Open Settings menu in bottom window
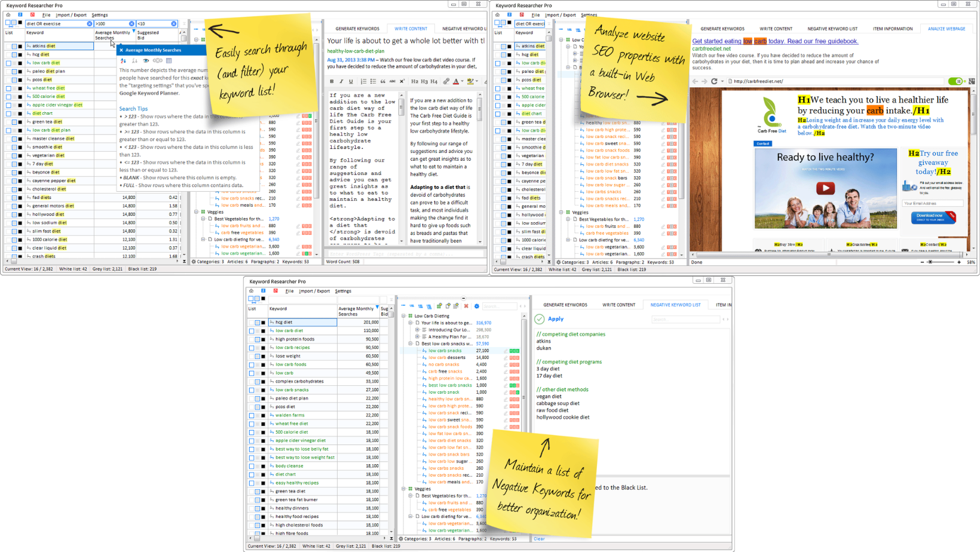This screenshot has height=552, width=980. (x=343, y=291)
